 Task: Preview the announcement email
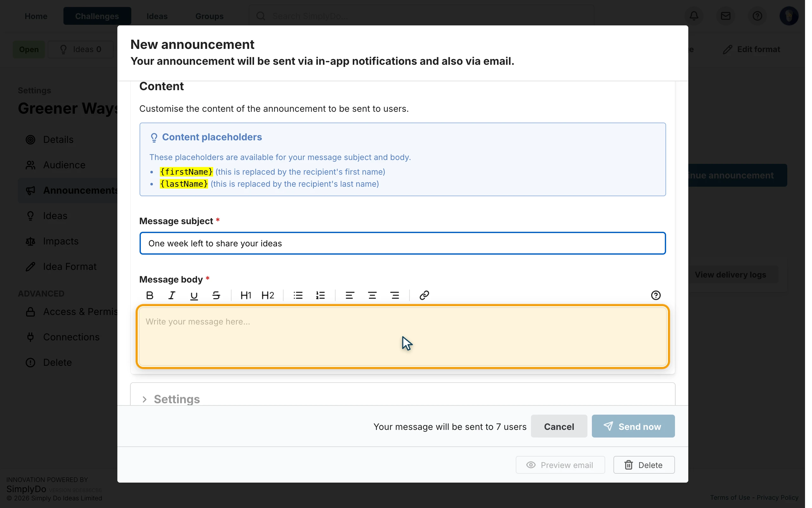point(560,465)
